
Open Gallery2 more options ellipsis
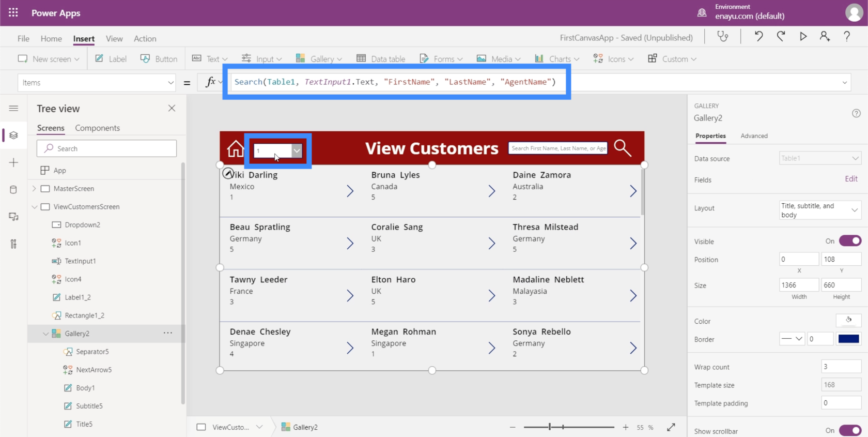(x=168, y=333)
